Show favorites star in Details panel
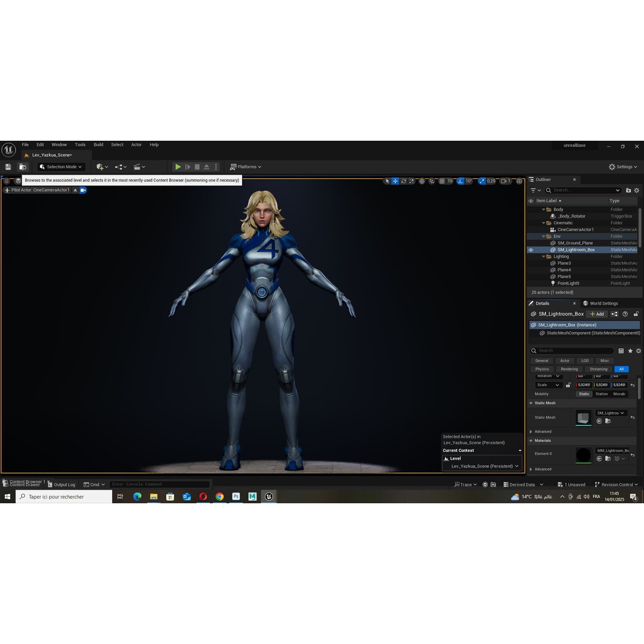Screen dimensions: 644x644 tap(630, 351)
